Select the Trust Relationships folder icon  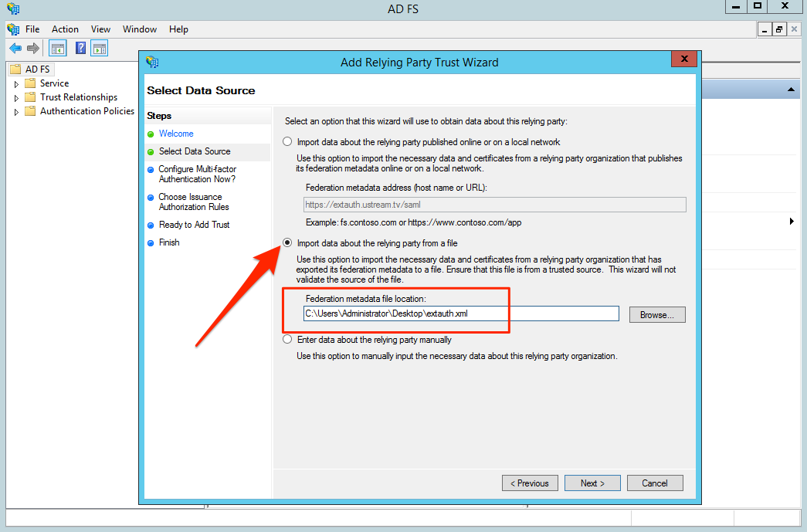point(30,97)
